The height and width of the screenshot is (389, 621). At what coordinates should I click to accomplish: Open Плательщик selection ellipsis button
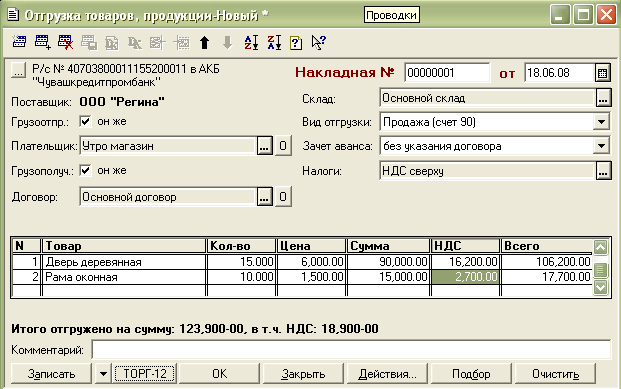pos(265,146)
